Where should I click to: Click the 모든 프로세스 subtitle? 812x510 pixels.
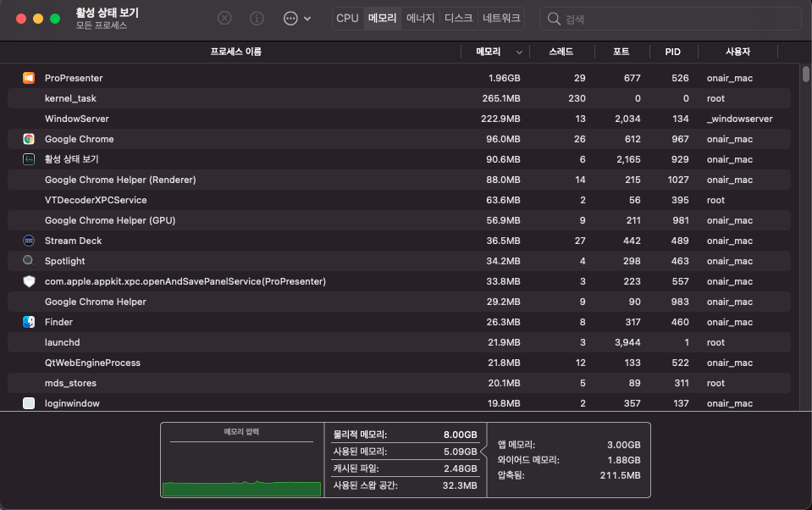point(101,25)
